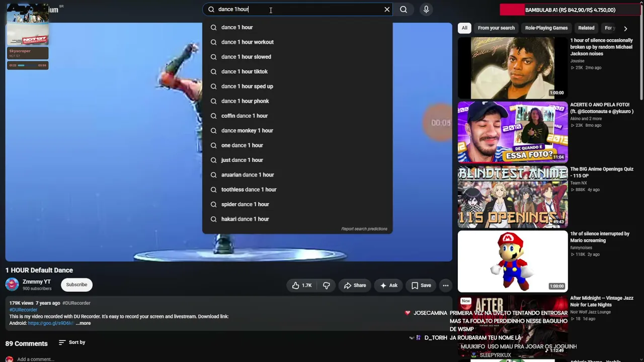Like the video showing 1.7K likes

tap(301, 286)
